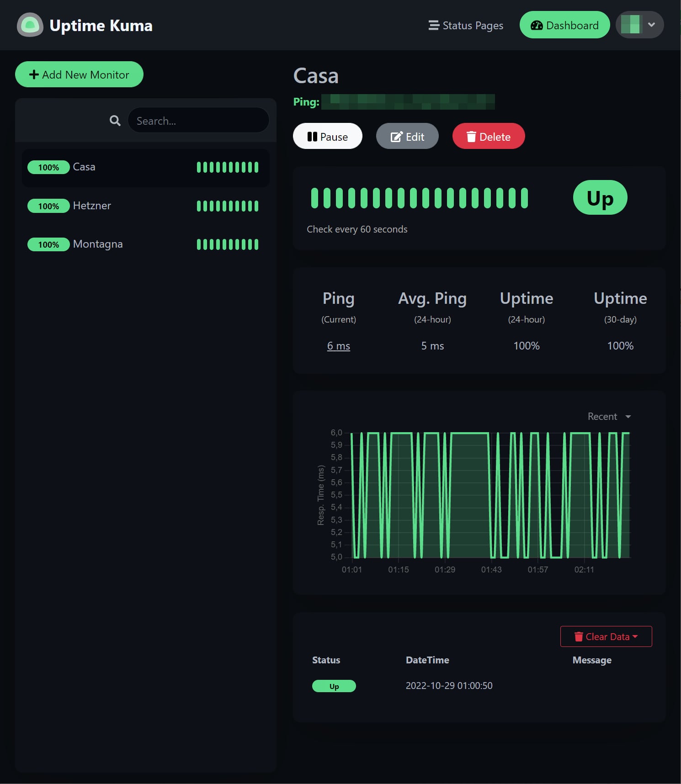Focus the monitor Search field
The width and height of the screenshot is (681, 784).
tap(198, 121)
